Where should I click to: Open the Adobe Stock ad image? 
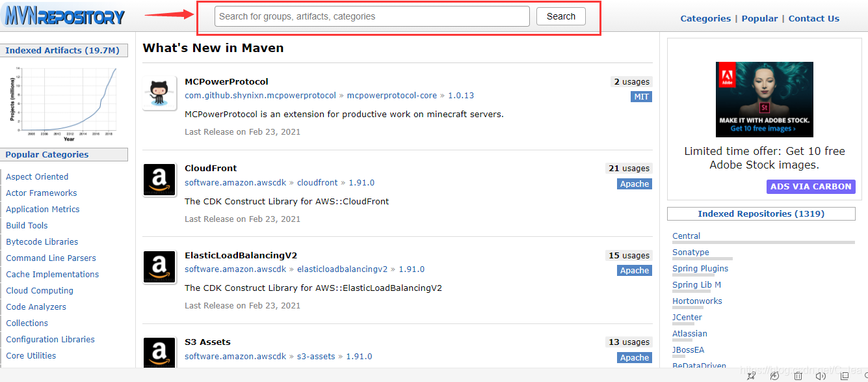pos(764,99)
